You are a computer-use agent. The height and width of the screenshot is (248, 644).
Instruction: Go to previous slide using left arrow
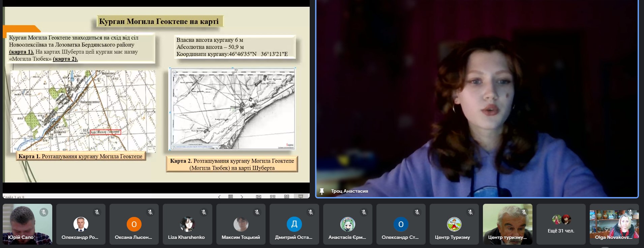point(219,197)
